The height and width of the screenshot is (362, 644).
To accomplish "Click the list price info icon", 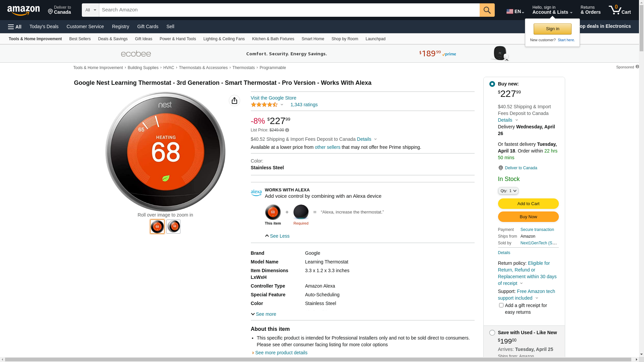I will pos(287,130).
